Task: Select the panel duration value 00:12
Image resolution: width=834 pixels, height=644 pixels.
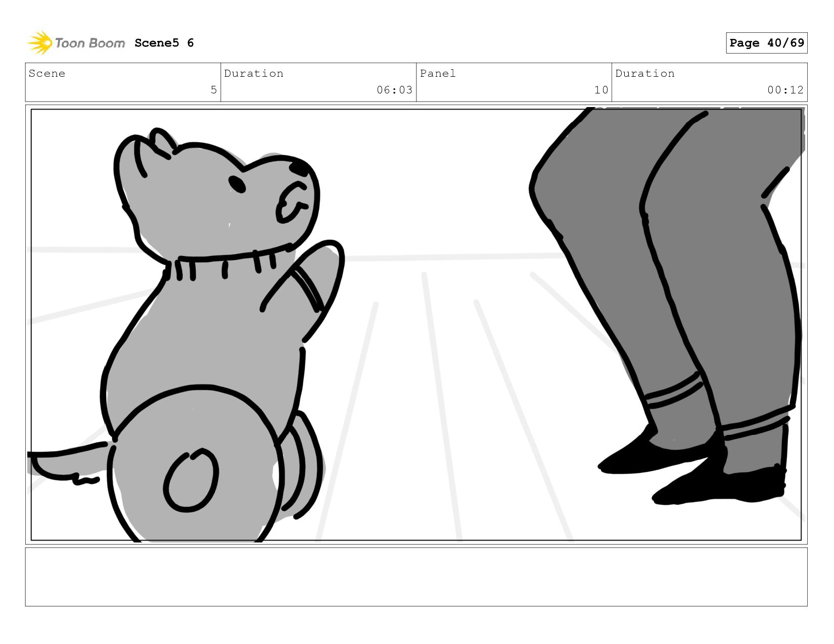Action: pos(785,90)
